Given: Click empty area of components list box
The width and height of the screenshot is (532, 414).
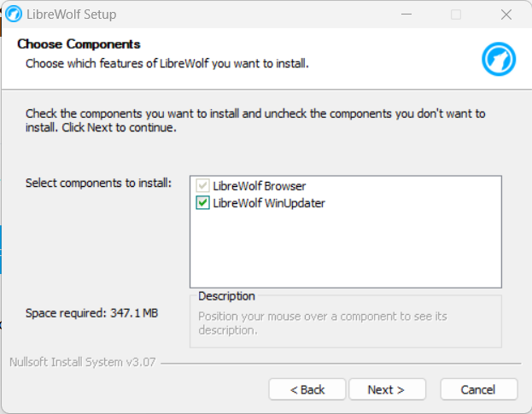Looking at the screenshot, I should [x=345, y=252].
